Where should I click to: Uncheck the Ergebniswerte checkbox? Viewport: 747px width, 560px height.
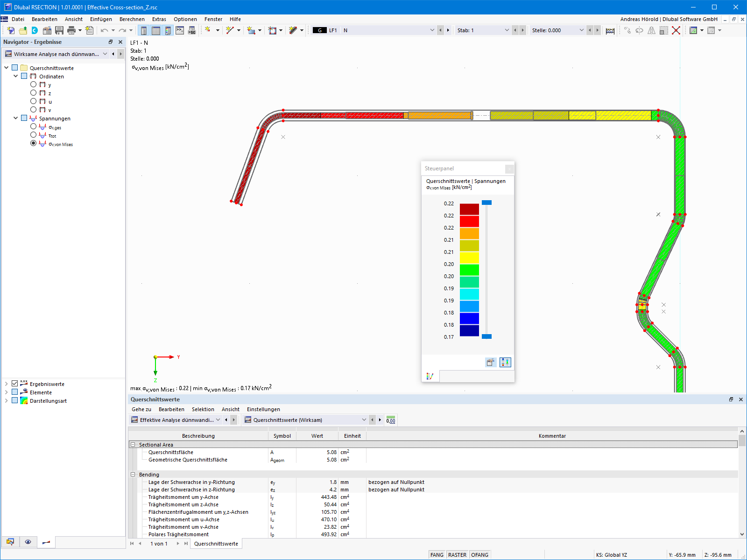(15, 384)
